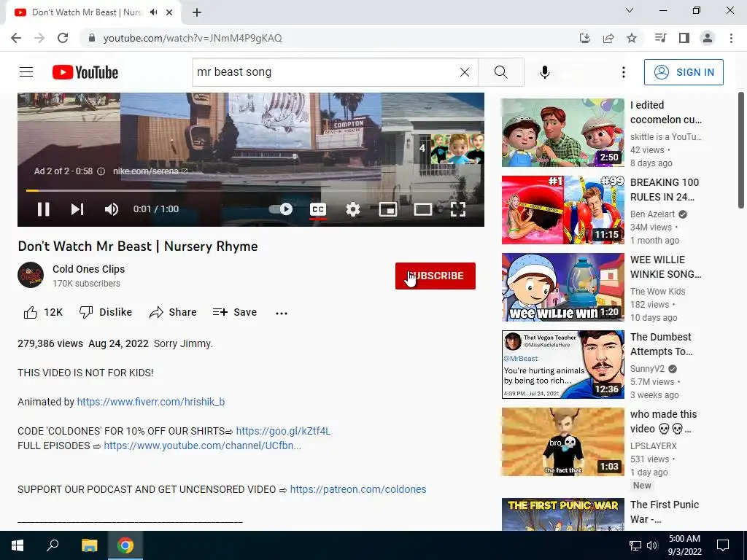The image size is (747, 560).
Task: Click the magnifier search button
Action: pos(500,72)
